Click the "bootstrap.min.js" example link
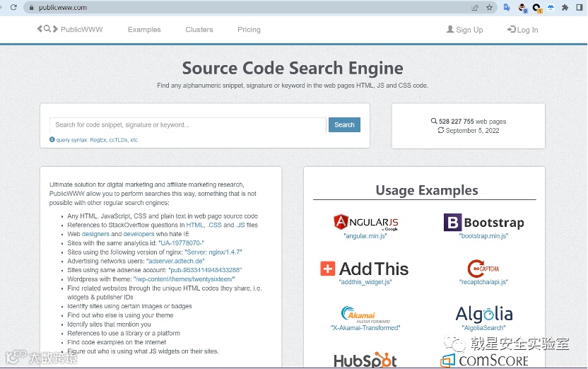The image size is (588, 369). (483, 236)
